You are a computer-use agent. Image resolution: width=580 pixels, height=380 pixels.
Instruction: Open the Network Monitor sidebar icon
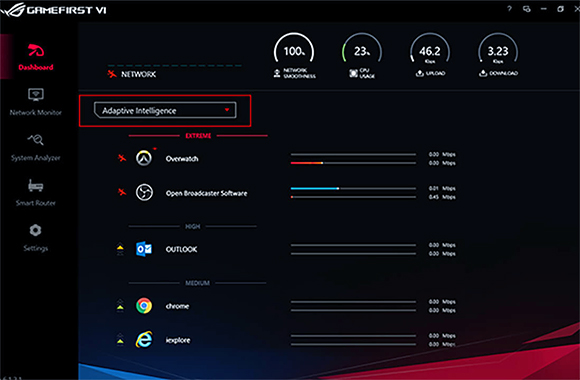tap(36, 95)
